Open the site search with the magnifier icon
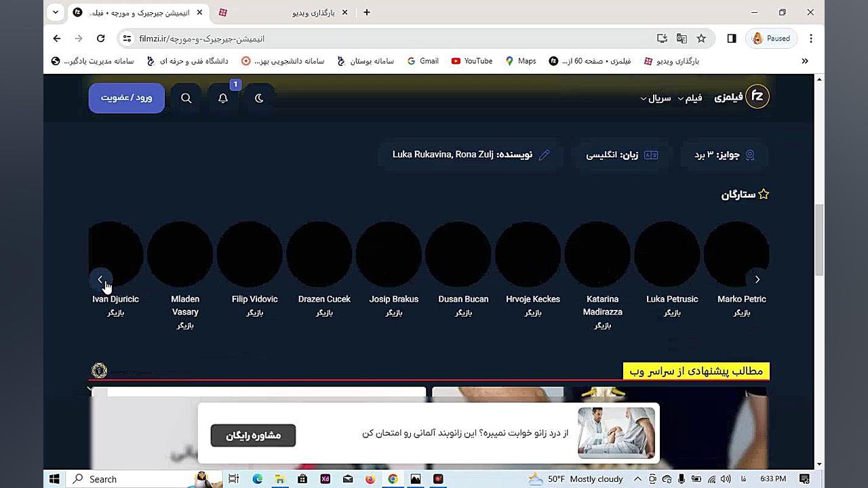Viewport: 868px width, 488px height. tap(186, 98)
